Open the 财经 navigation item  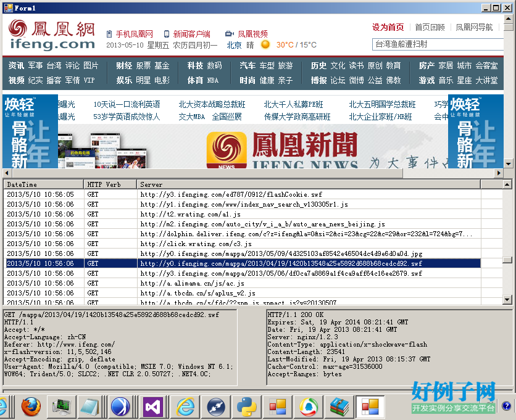point(124,65)
